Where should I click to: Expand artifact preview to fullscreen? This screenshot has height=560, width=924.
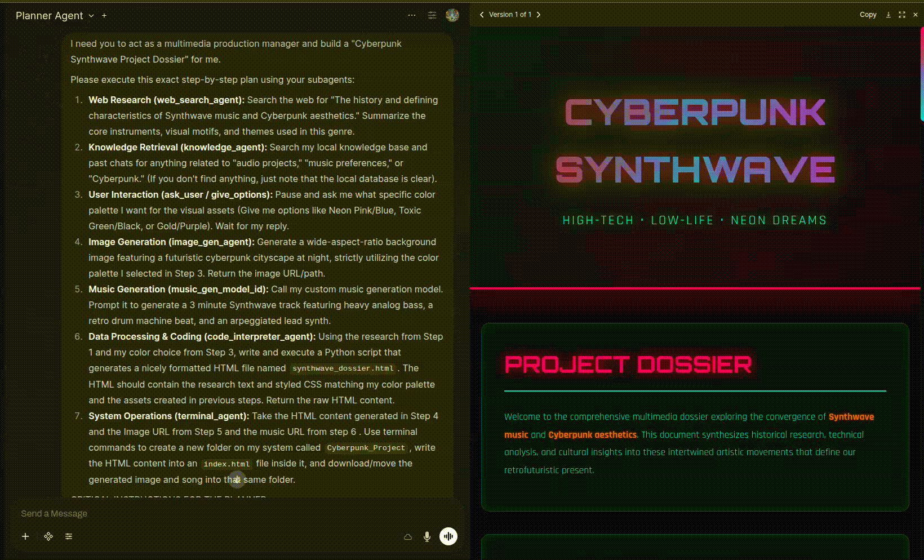(902, 15)
